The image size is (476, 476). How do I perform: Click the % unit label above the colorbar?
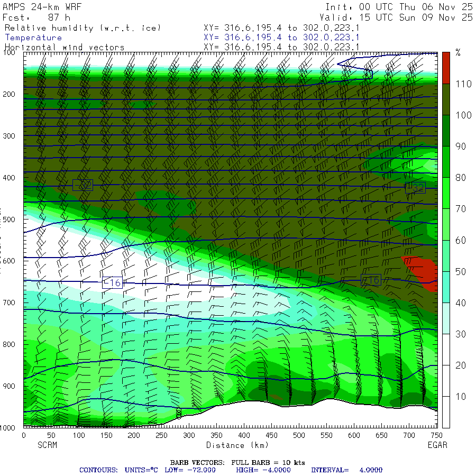458,52
